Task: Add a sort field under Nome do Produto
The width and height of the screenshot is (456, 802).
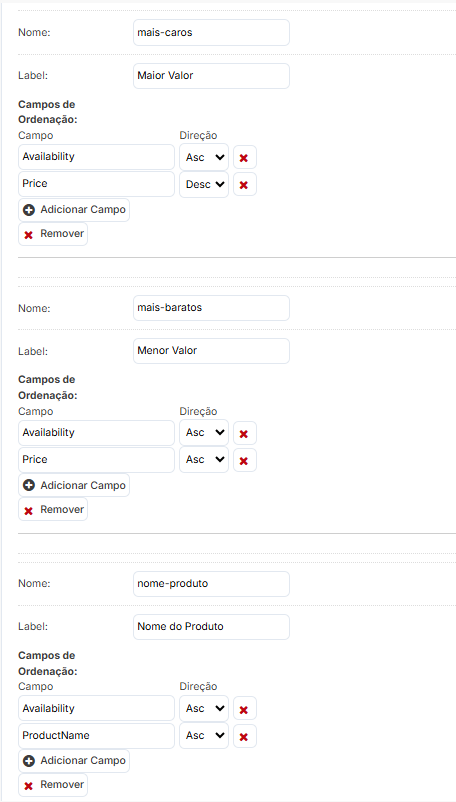Action: [74, 761]
